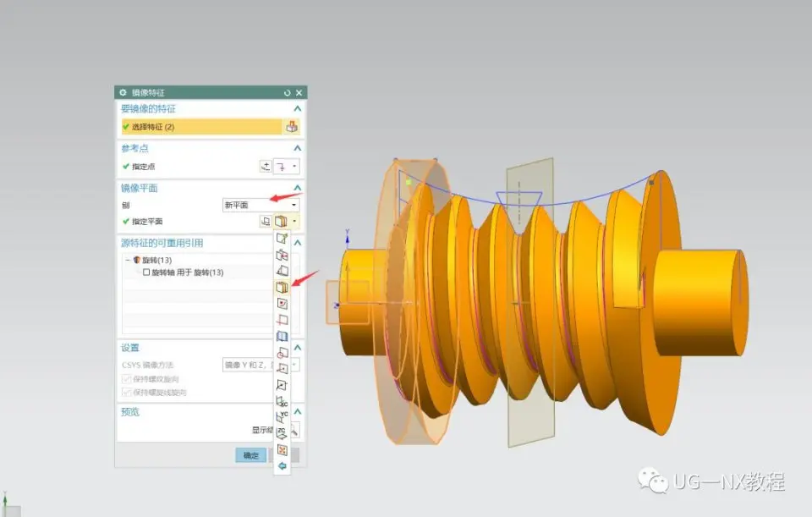
Task: Open the point type dropdown arrow in 参考点
Action: coord(294,167)
